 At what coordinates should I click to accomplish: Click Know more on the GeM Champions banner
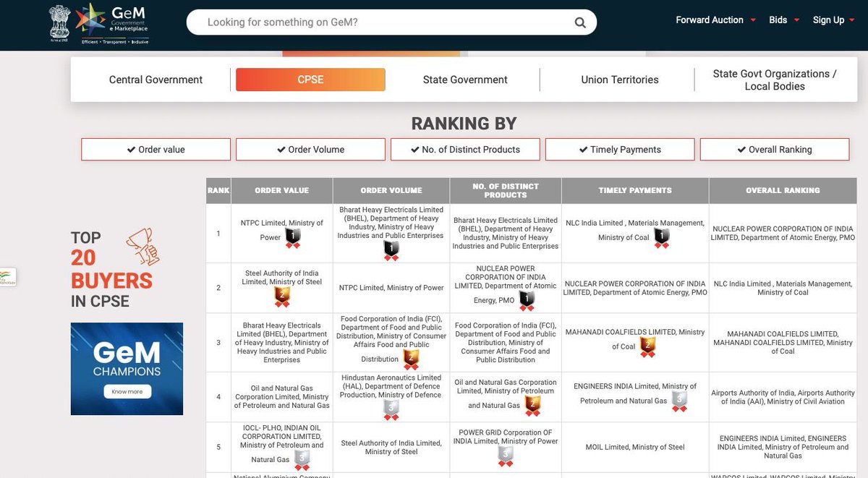pyautogui.click(x=127, y=391)
